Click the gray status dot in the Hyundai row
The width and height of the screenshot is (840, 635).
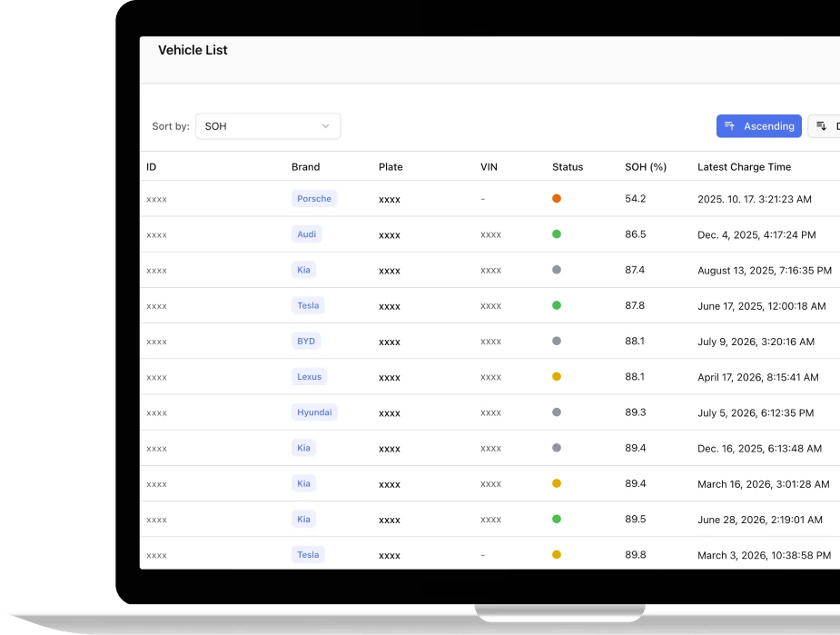(x=557, y=412)
